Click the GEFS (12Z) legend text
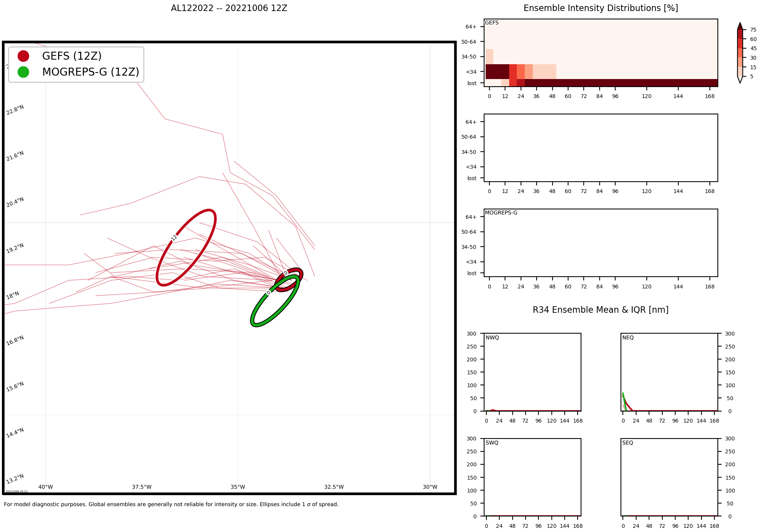Viewport: 760px width, 532px height. 72,56
